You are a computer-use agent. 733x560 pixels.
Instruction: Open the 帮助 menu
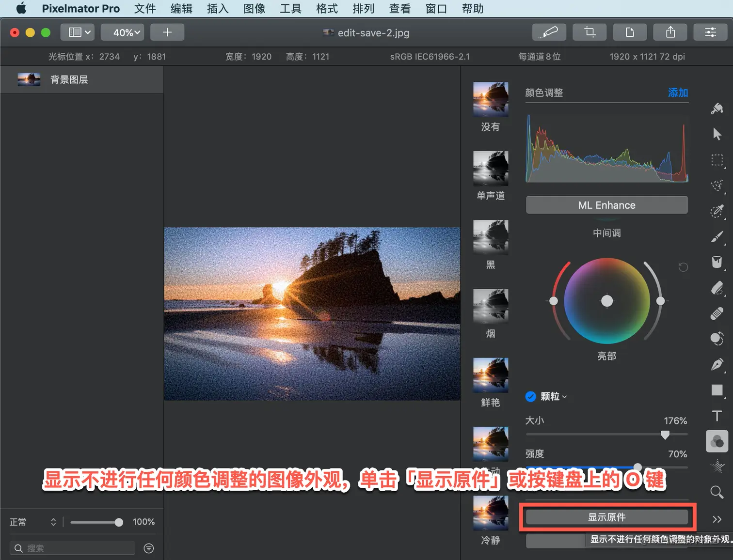473,9
